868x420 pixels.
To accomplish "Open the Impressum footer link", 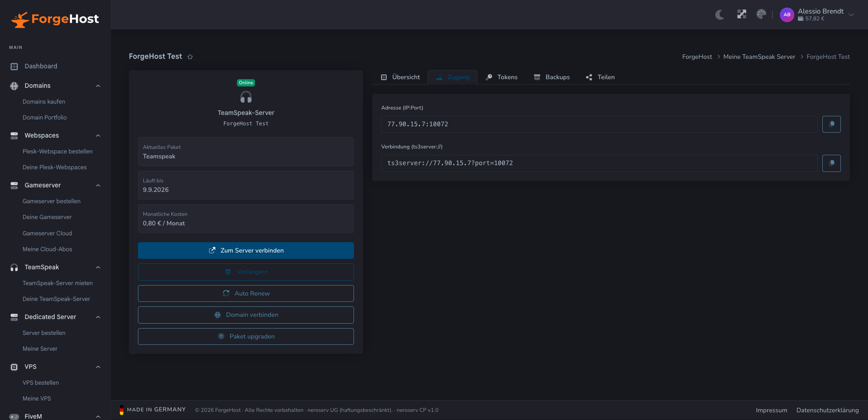I will click(771, 410).
